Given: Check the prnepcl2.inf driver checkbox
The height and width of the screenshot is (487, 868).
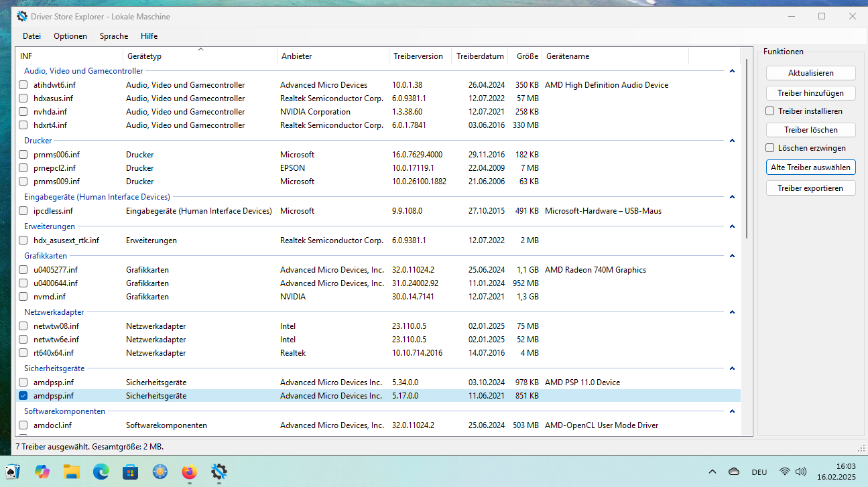Looking at the screenshot, I should point(23,168).
